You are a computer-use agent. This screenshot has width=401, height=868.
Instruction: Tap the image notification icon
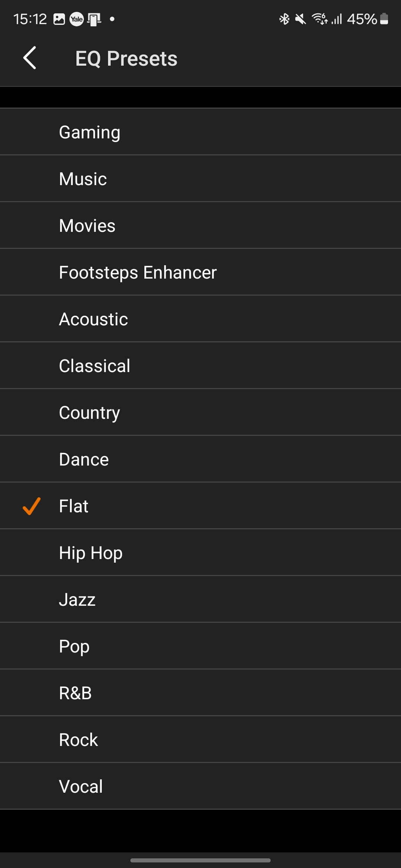click(x=59, y=19)
